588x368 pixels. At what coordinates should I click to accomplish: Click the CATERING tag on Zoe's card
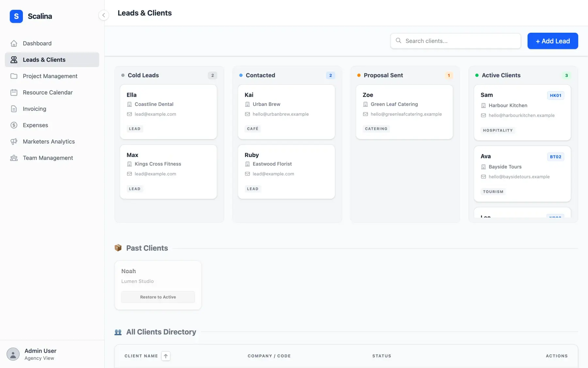tap(376, 129)
